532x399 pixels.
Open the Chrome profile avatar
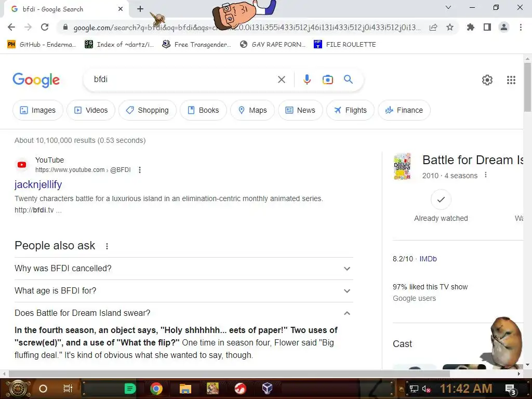(504, 27)
